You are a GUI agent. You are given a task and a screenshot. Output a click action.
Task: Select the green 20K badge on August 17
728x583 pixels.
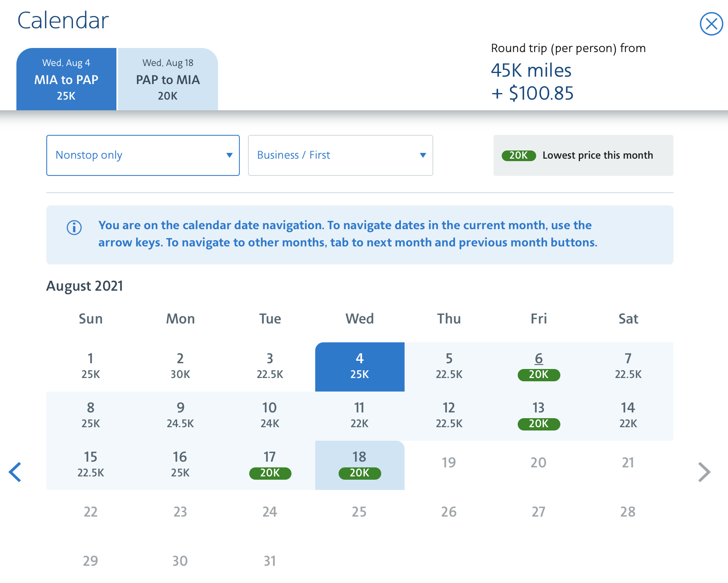(270, 474)
